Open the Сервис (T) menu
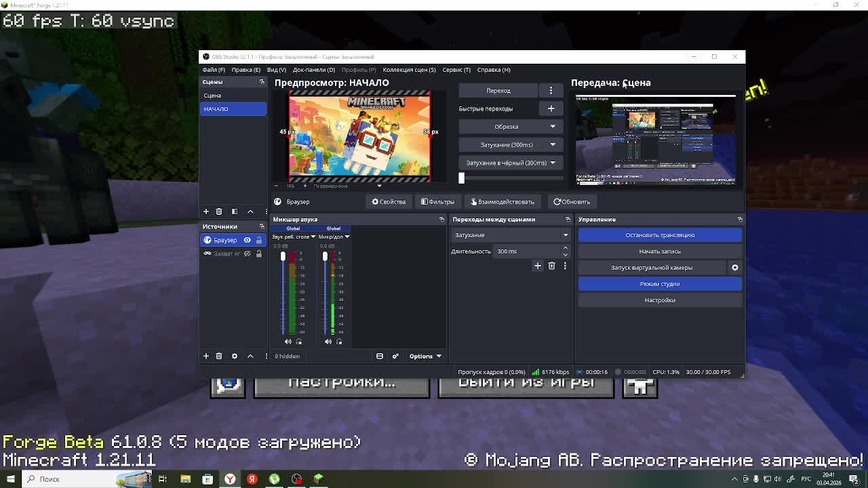This screenshot has height=488, width=868. pyautogui.click(x=456, y=70)
